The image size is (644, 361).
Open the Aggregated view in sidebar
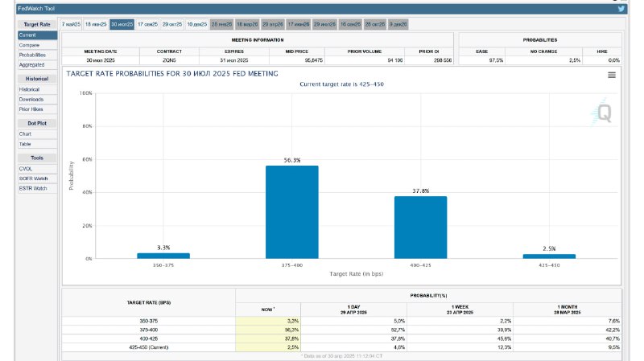[37, 65]
